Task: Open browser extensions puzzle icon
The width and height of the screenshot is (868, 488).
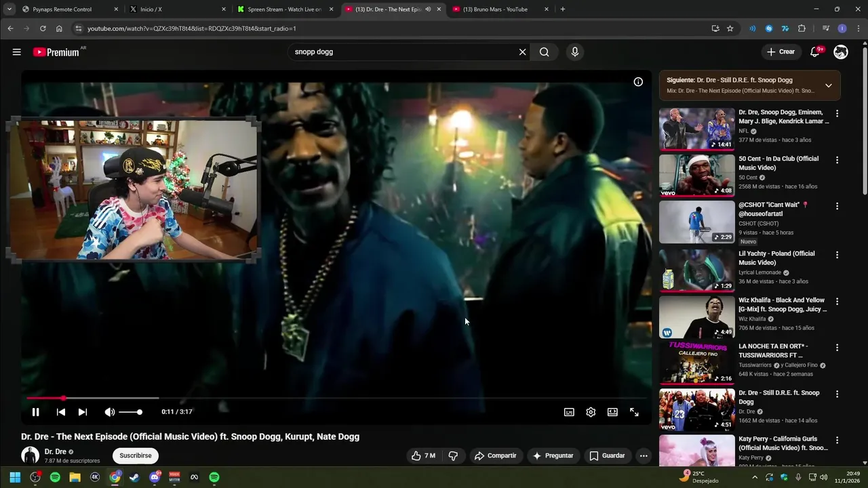Action: [802, 28]
